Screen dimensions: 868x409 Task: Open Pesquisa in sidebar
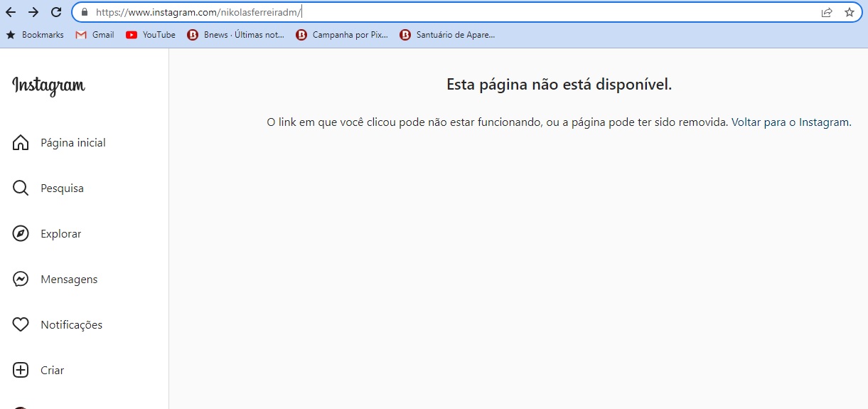[62, 188]
